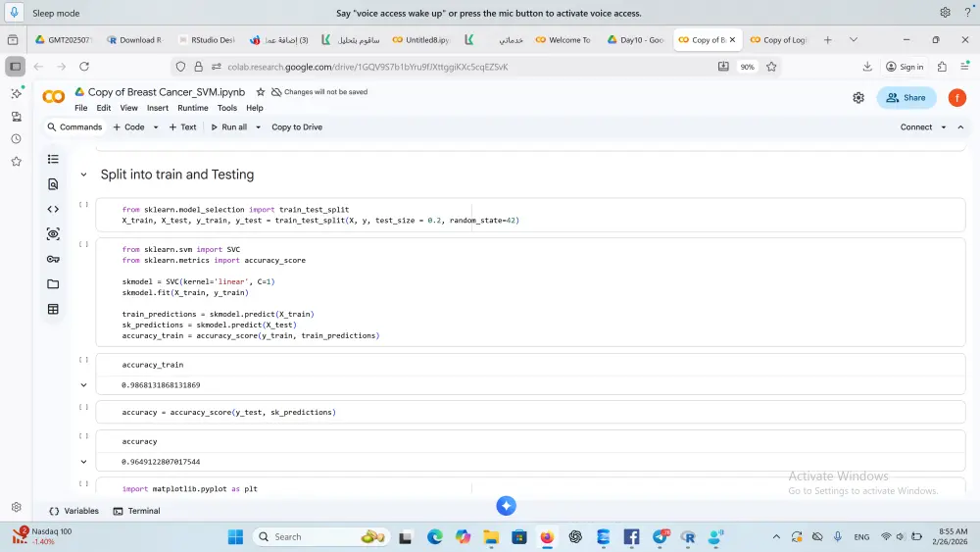Viewport: 980px width, 552px height.
Task: Run the accuracy_train cell
Action: (x=83, y=360)
